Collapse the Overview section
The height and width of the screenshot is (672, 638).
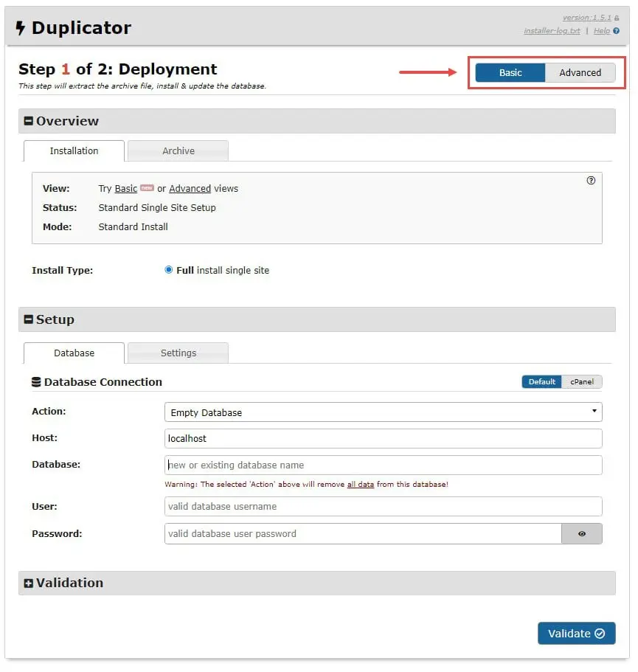[x=28, y=121]
